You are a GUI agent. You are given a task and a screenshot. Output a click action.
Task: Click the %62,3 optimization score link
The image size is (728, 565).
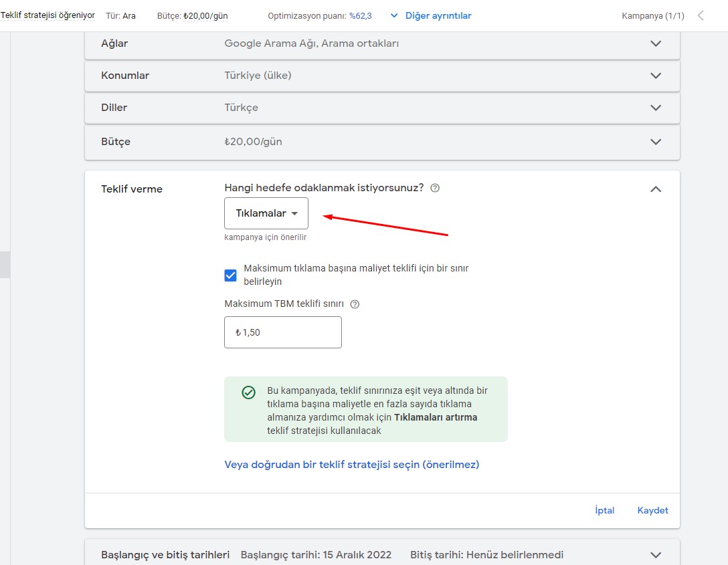pyautogui.click(x=360, y=16)
